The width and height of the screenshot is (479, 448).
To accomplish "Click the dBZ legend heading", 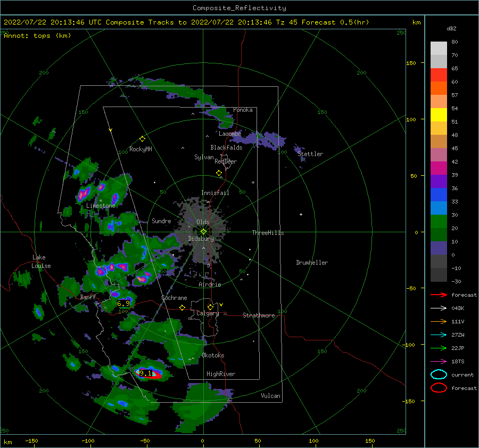I will [x=451, y=29].
